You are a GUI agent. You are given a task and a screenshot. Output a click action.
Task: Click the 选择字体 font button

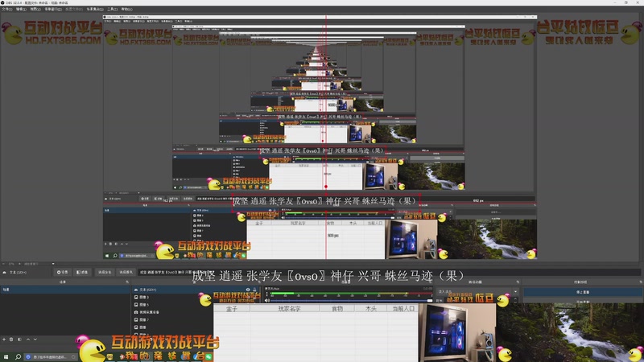105,272
